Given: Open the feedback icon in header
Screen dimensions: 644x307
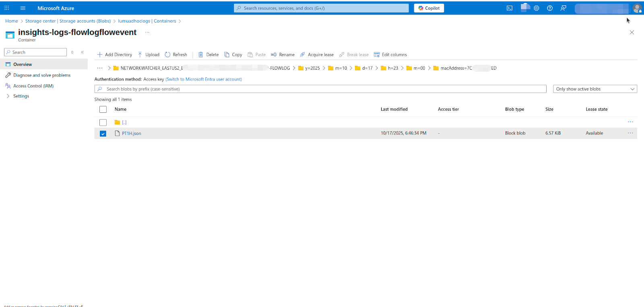Looking at the screenshot, I should point(563,8).
